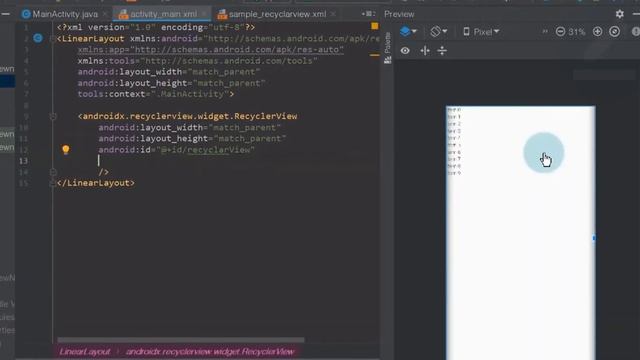The height and width of the screenshot is (360, 640).
Task: Click the pan/move arrows icon in Preview
Action: tap(425, 51)
